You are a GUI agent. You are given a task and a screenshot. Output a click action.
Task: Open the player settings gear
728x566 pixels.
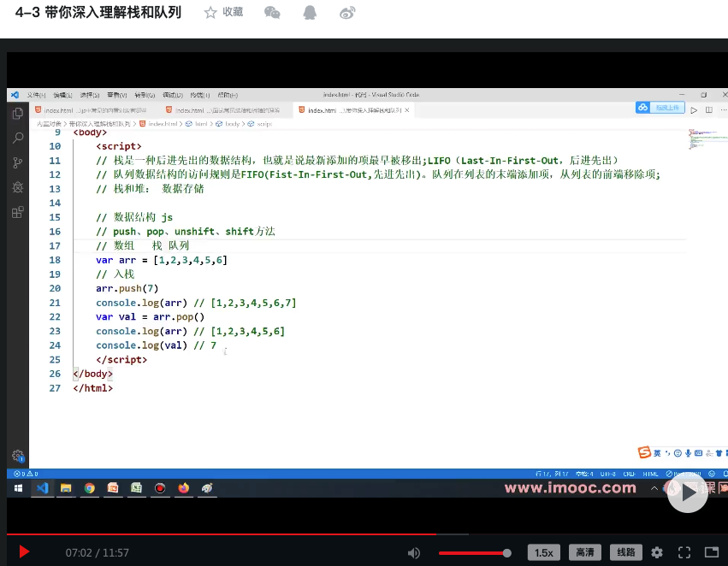tap(656, 552)
